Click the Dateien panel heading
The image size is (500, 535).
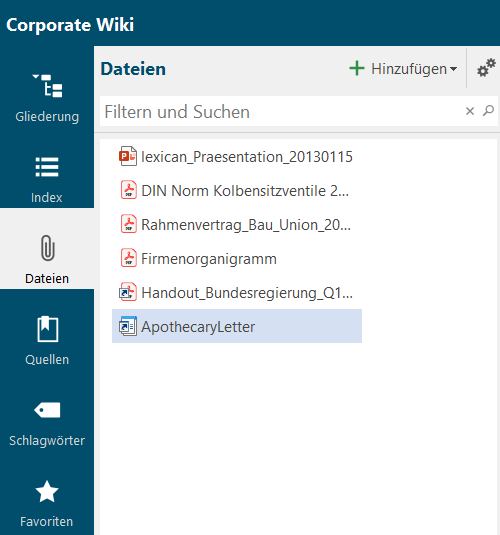coord(133,69)
